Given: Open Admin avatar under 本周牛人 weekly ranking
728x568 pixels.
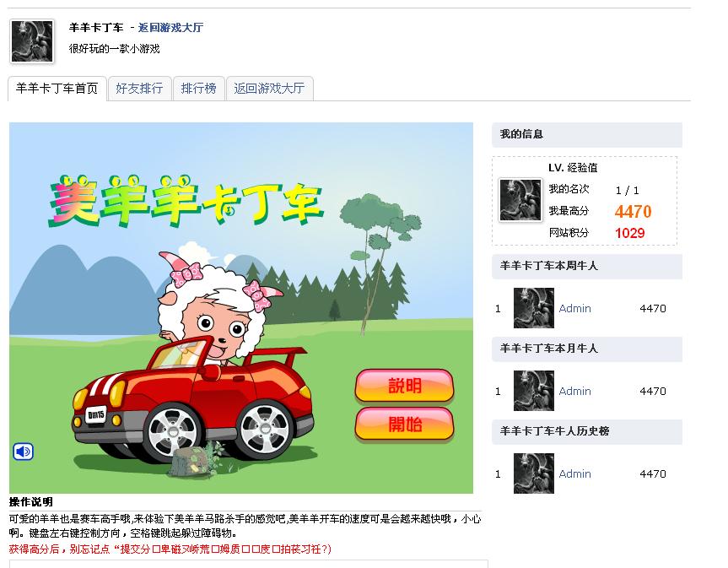Looking at the screenshot, I should (533, 308).
